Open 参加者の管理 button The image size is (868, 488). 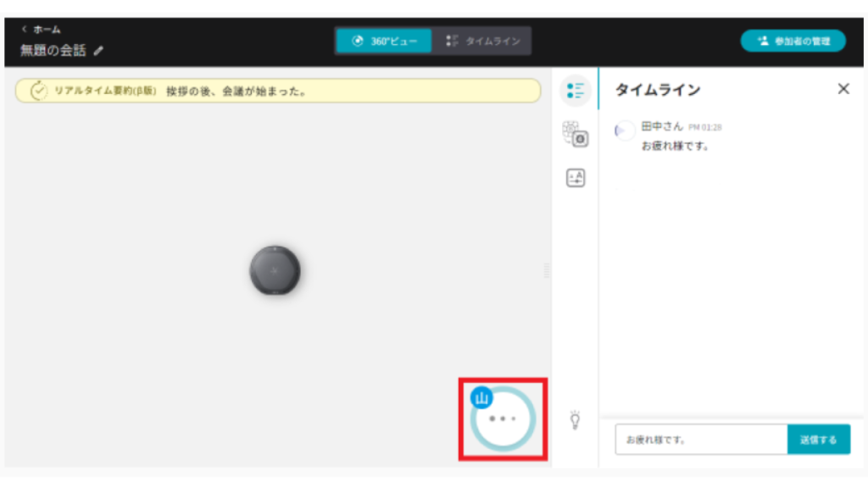point(793,41)
